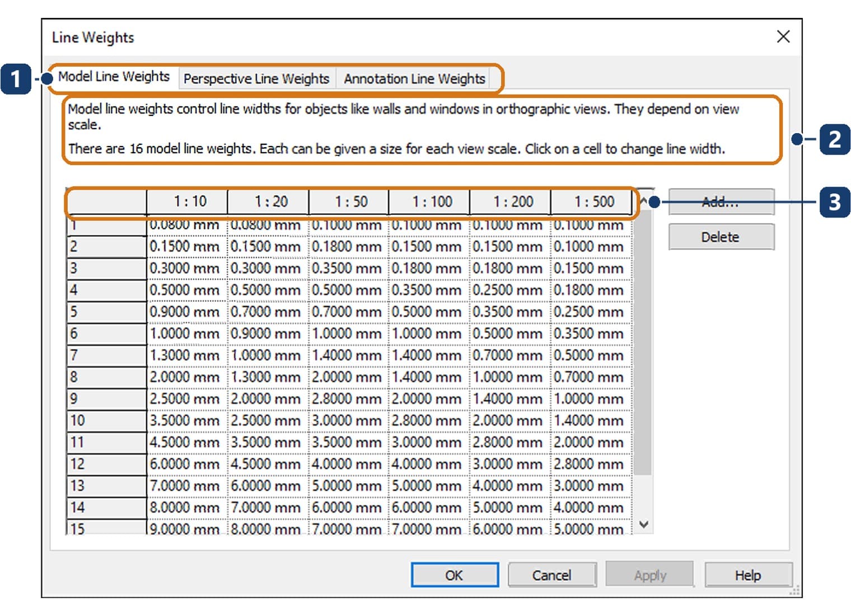Click row 6 cell under 1 : 20
The image size is (851, 616).
(x=268, y=333)
